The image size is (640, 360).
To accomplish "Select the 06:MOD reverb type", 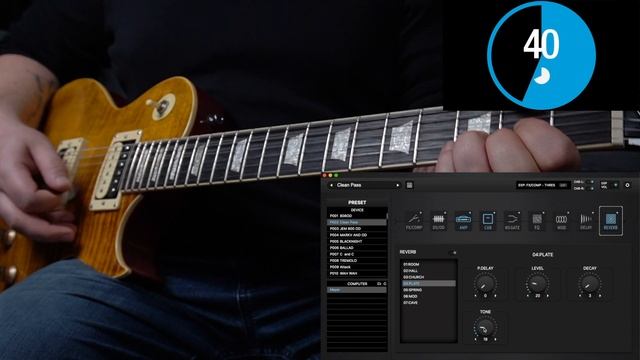I will point(429,296).
